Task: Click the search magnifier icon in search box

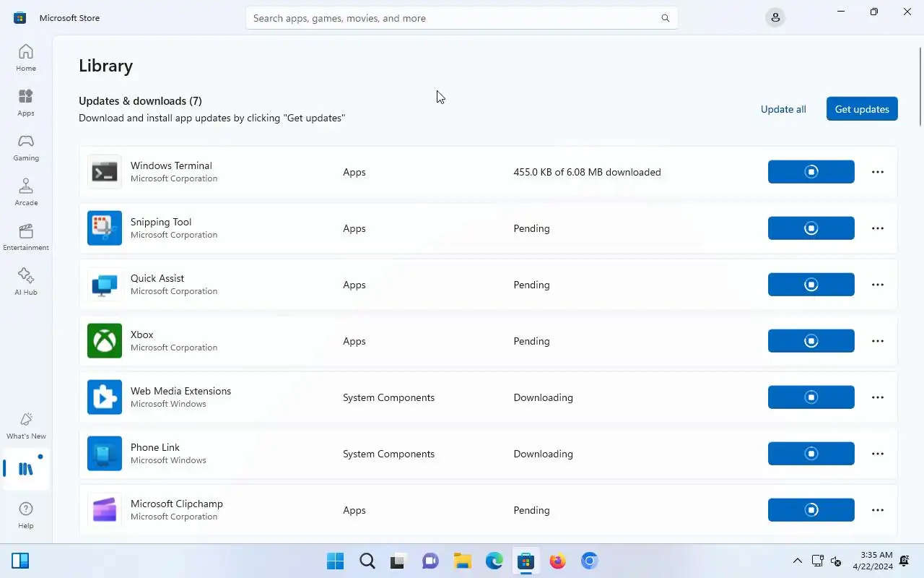Action: pos(665,18)
